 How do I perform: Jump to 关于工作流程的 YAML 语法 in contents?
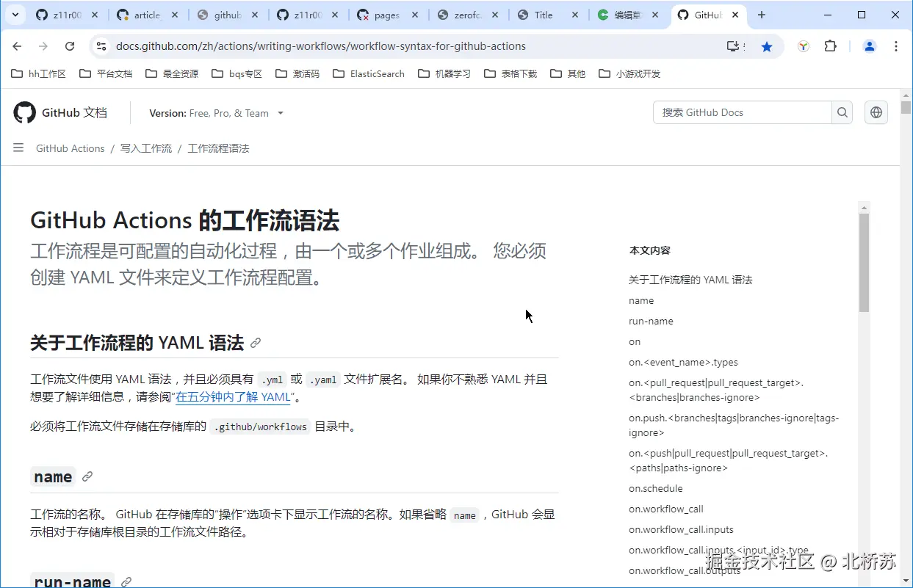coord(690,280)
